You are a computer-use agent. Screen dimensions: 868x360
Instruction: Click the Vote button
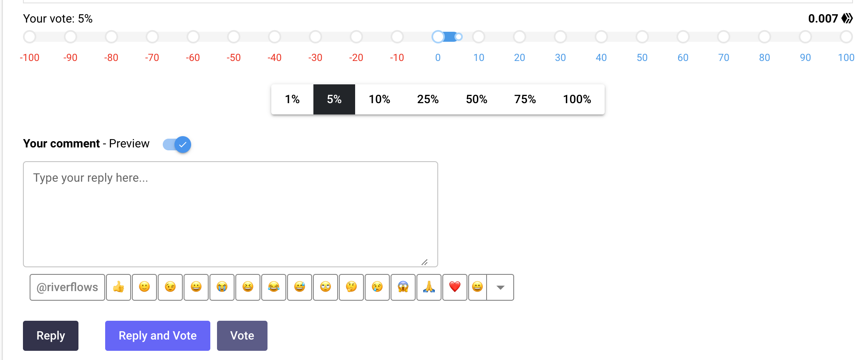click(x=242, y=336)
